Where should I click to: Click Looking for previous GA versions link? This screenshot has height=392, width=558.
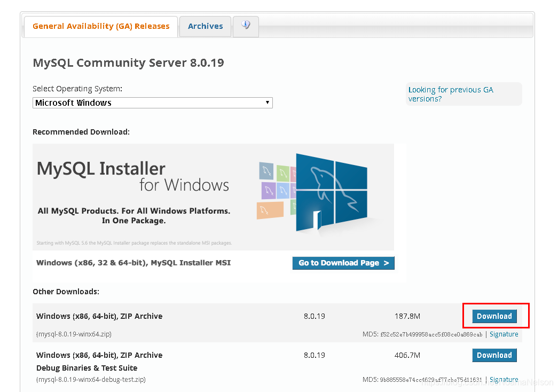click(451, 95)
